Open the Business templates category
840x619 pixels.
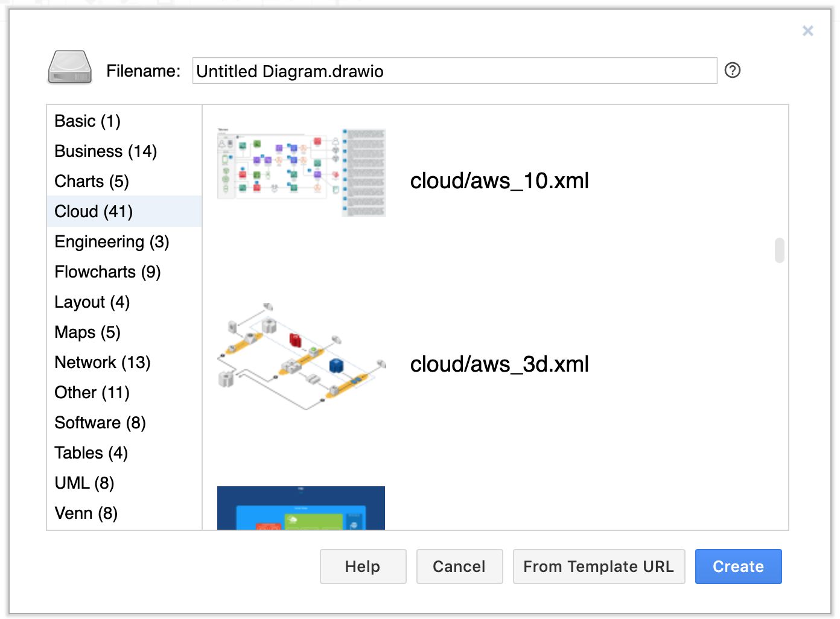[105, 151]
